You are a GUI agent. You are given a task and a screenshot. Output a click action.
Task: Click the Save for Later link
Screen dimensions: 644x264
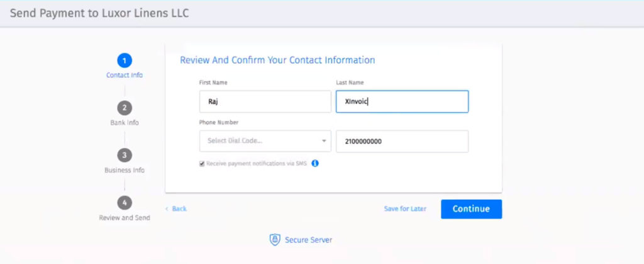tap(405, 209)
